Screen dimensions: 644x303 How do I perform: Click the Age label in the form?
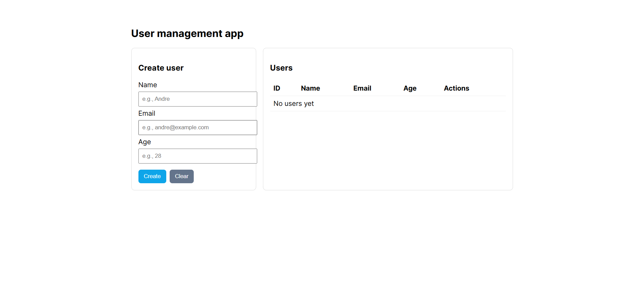pyautogui.click(x=145, y=142)
